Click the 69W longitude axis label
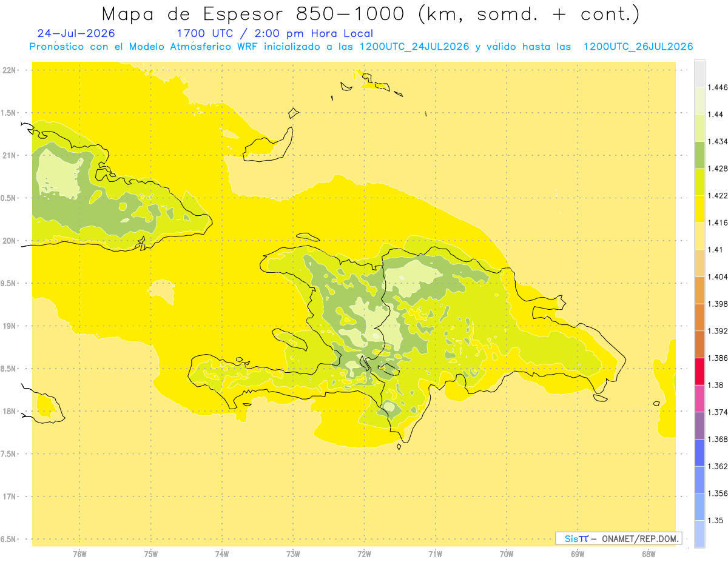Screen dimensions: 728x562 (578, 554)
